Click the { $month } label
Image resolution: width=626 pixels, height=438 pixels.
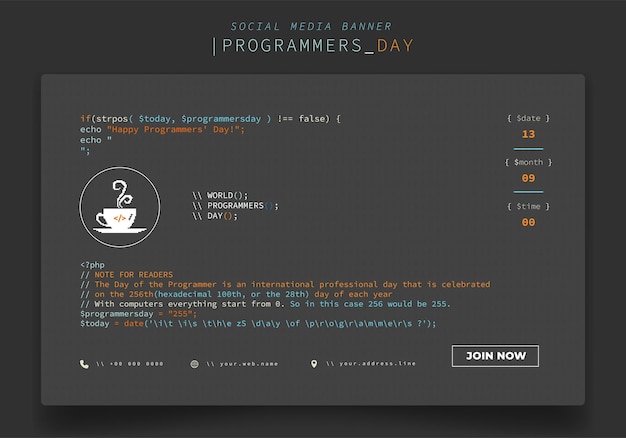(528, 162)
